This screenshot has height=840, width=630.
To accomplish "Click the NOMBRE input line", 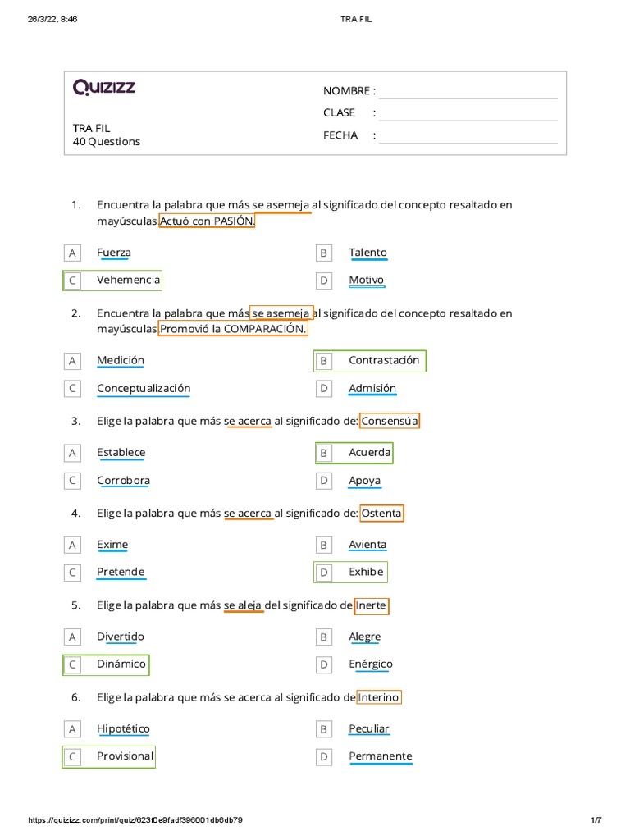I will pos(468,92).
